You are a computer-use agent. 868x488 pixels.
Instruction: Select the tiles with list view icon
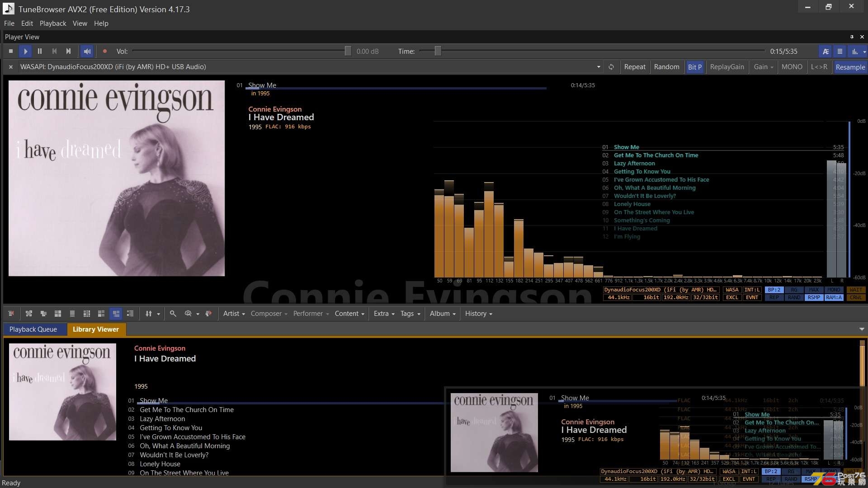tap(101, 314)
